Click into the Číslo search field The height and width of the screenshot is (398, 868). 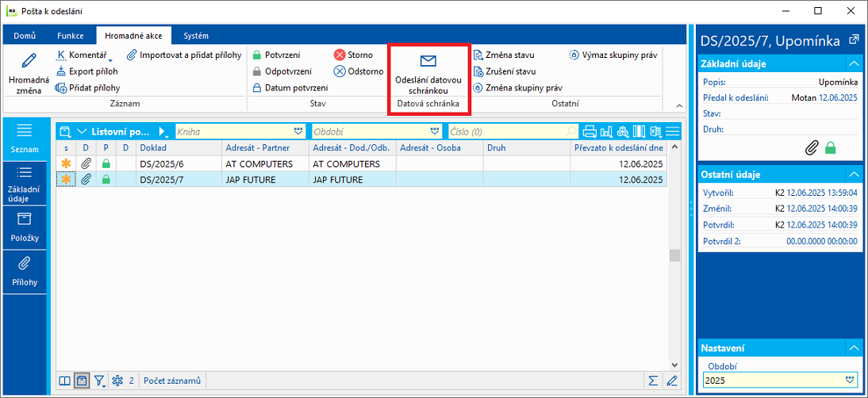click(x=513, y=132)
